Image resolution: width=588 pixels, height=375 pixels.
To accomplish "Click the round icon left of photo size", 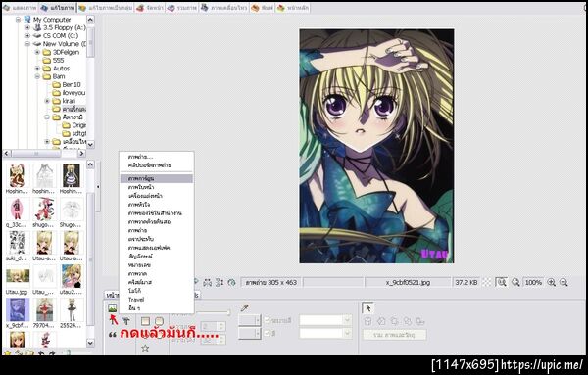I will pyautogui.click(x=231, y=282).
